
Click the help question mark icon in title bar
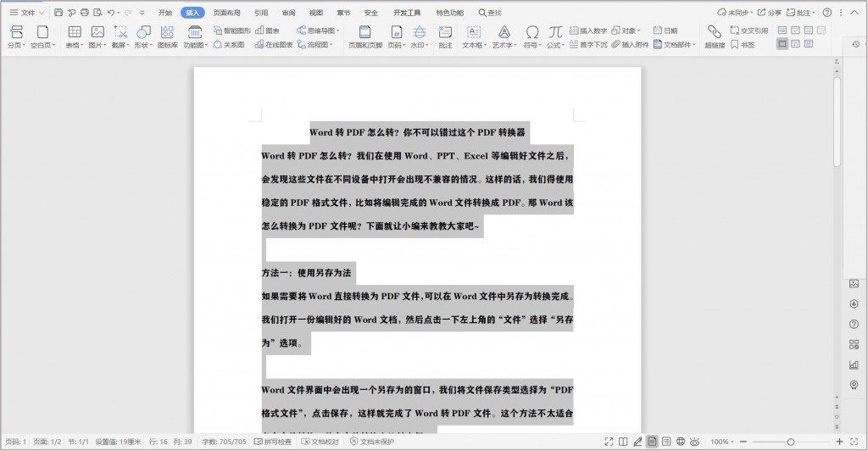tap(827, 12)
